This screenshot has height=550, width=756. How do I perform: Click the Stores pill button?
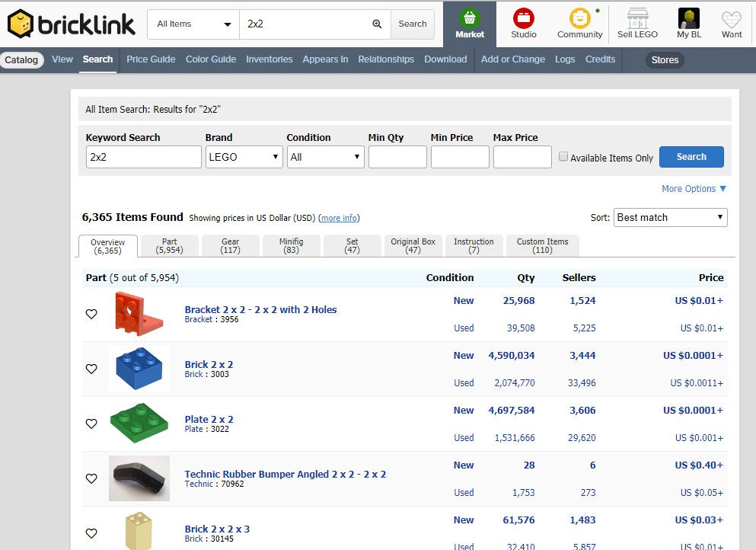[x=665, y=60]
